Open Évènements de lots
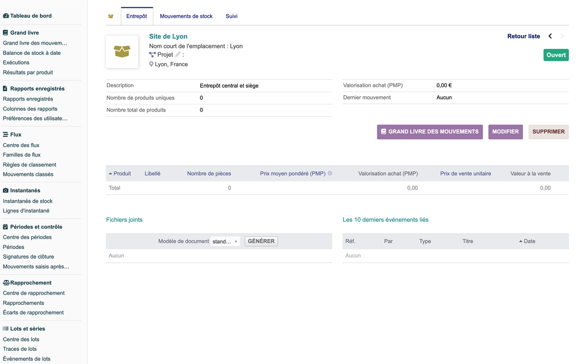The height and width of the screenshot is (364, 588). pos(27,359)
